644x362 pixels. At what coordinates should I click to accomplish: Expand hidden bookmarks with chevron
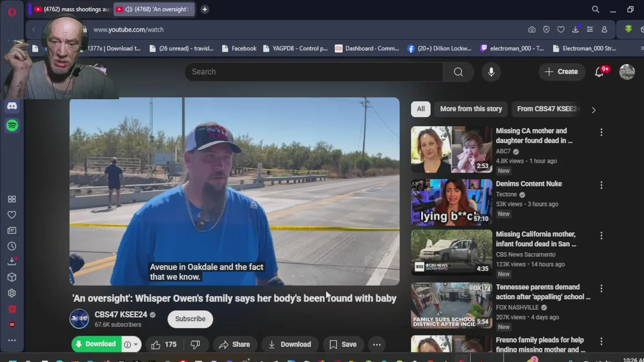[x=641, y=48]
